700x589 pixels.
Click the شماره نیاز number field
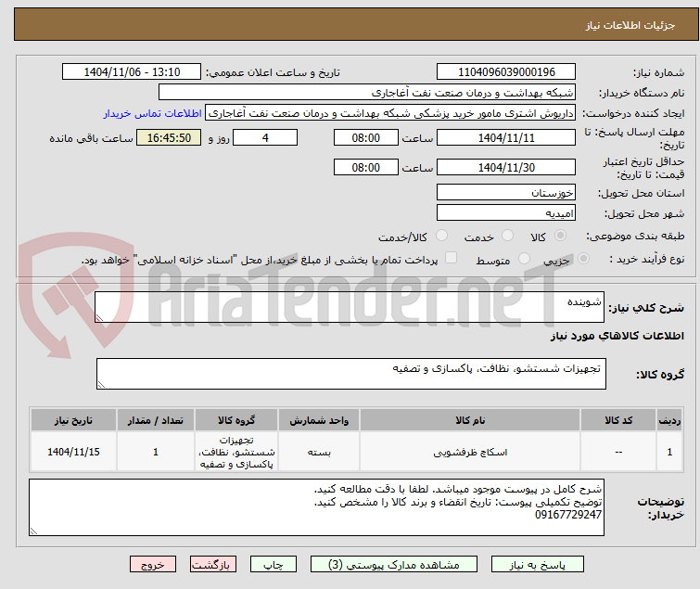[506, 72]
